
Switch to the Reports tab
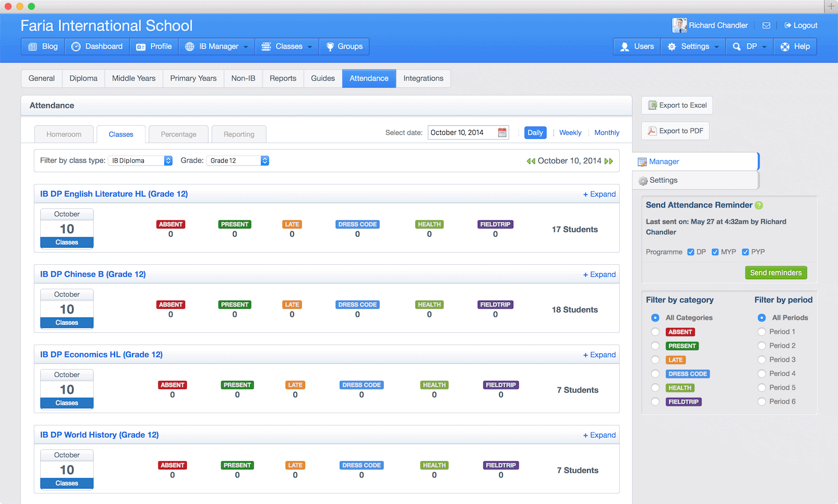pyautogui.click(x=283, y=79)
